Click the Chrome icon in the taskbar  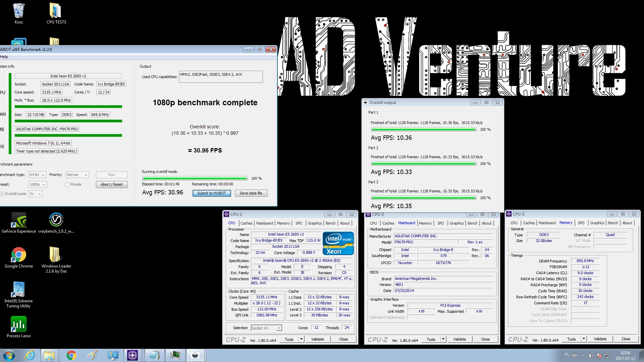71,355
